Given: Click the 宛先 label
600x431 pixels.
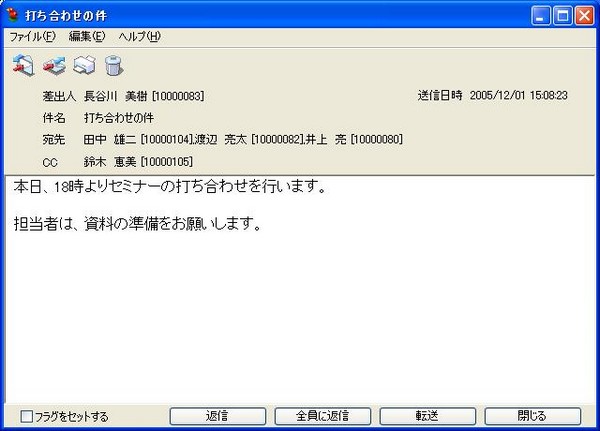Looking at the screenshot, I should (54, 140).
